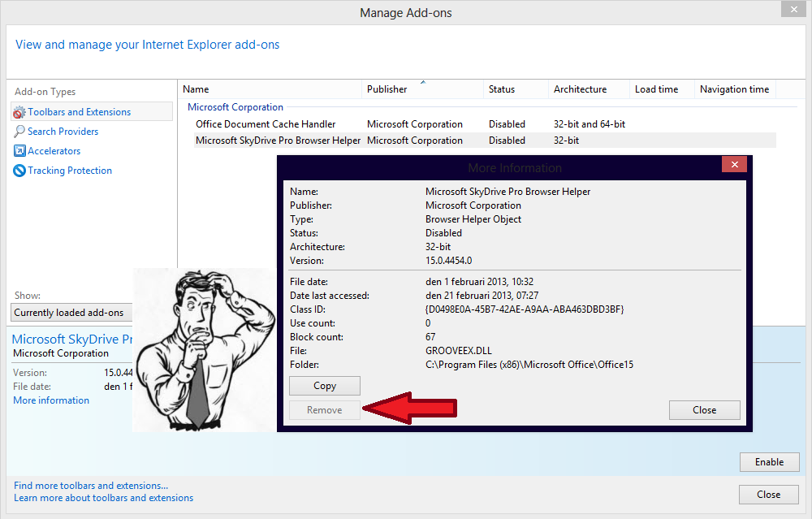The height and width of the screenshot is (519, 812).
Task: Click date last accessed 'den 21 februari 2013, 07:27'
Action: (x=482, y=296)
